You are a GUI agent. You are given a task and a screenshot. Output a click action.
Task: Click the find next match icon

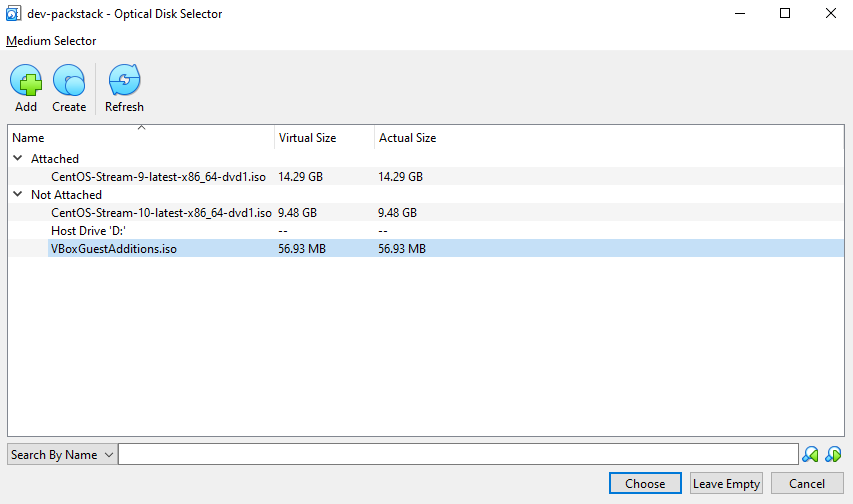[x=833, y=455]
